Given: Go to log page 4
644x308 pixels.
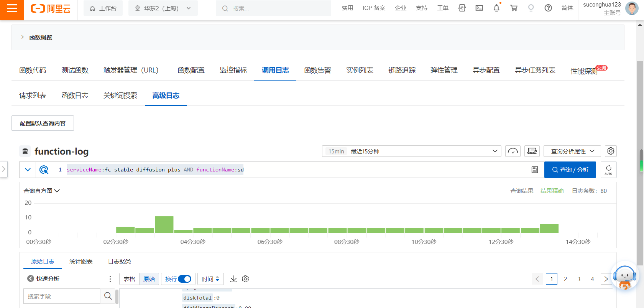Looking at the screenshot, I should click(592, 279).
